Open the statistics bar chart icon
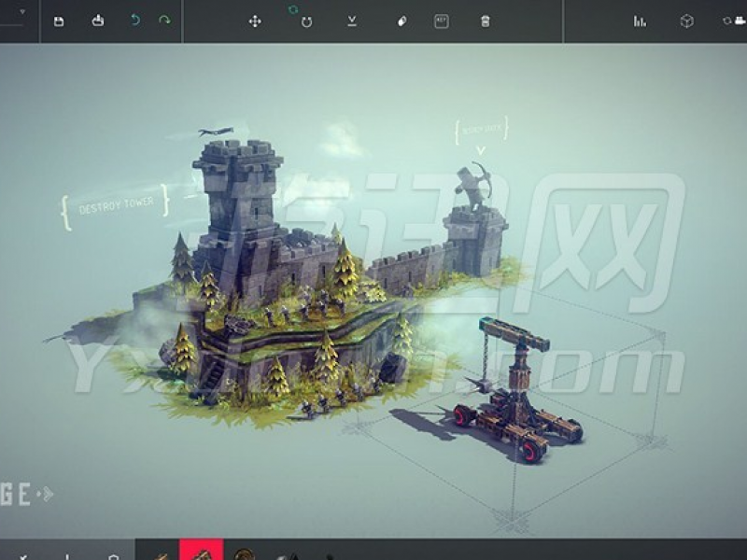The width and height of the screenshot is (747, 560). click(640, 21)
